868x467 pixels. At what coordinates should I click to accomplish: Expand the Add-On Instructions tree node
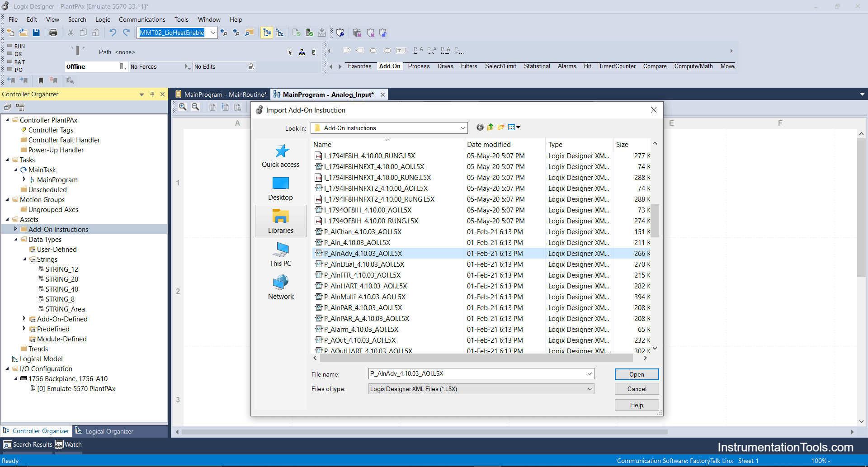pyautogui.click(x=15, y=229)
